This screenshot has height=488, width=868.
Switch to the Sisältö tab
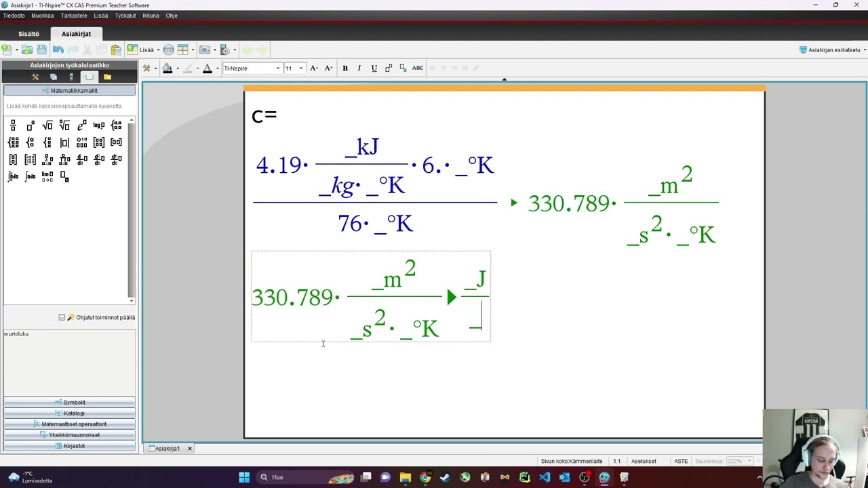click(28, 34)
